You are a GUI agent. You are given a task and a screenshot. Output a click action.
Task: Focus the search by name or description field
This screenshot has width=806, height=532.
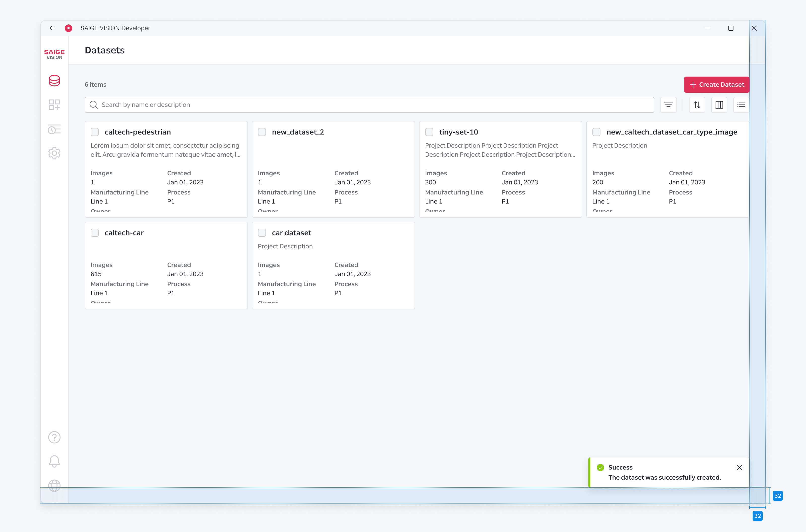point(369,105)
